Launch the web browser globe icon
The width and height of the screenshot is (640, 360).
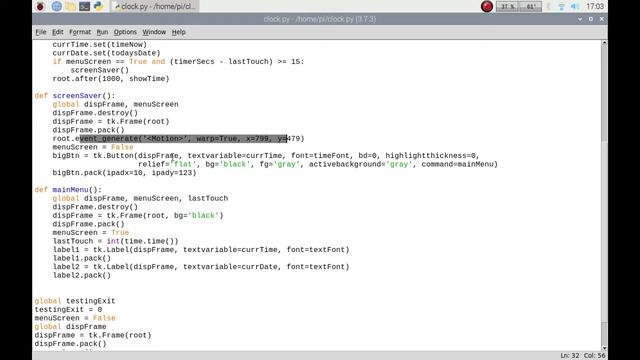[56, 6]
